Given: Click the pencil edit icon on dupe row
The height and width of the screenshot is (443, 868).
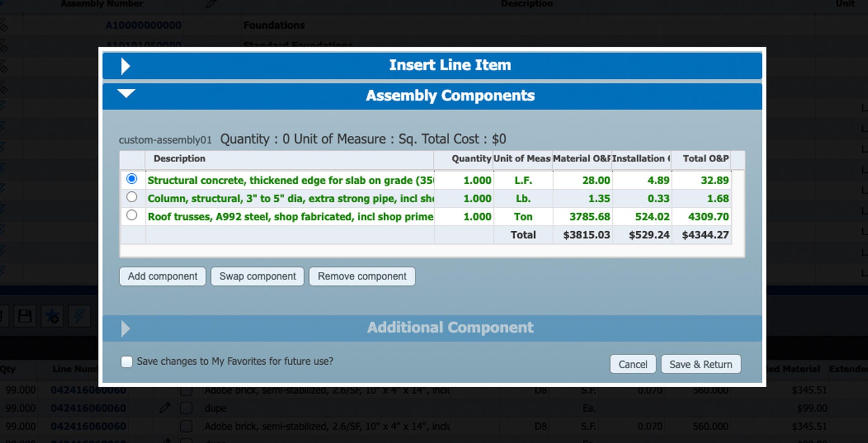Looking at the screenshot, I should coord(165,408).
